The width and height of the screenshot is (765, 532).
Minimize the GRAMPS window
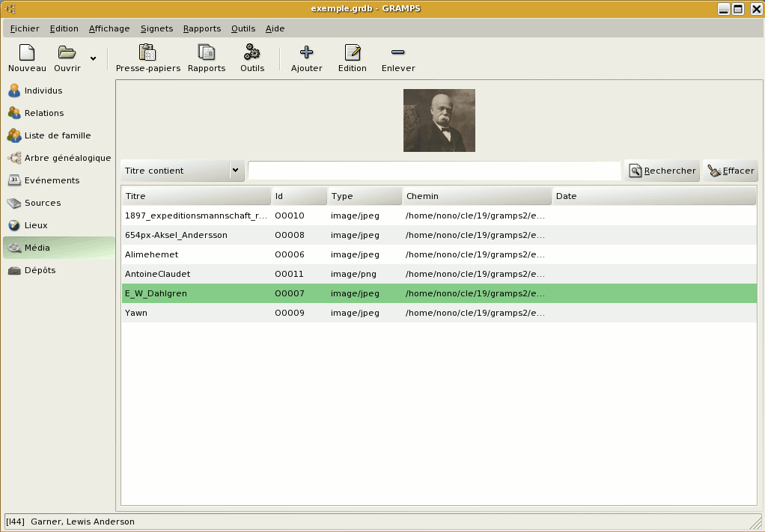[x=724, y=9]
